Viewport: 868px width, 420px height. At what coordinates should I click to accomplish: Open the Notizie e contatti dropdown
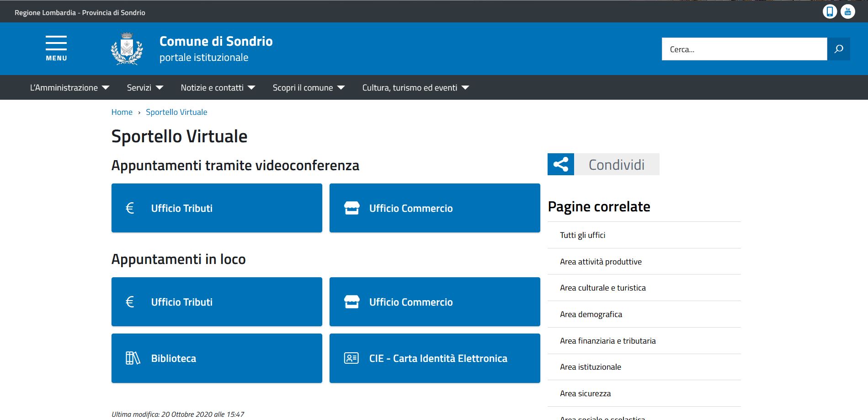click(218, 87)
